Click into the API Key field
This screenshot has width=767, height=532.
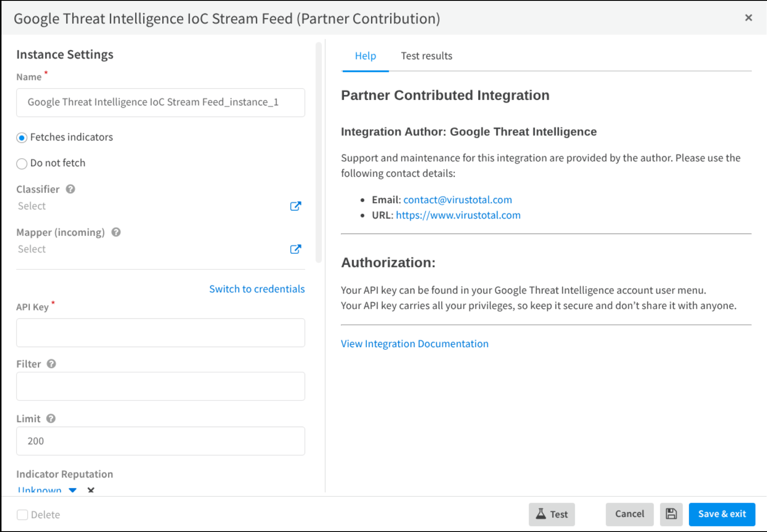point(160,333)
